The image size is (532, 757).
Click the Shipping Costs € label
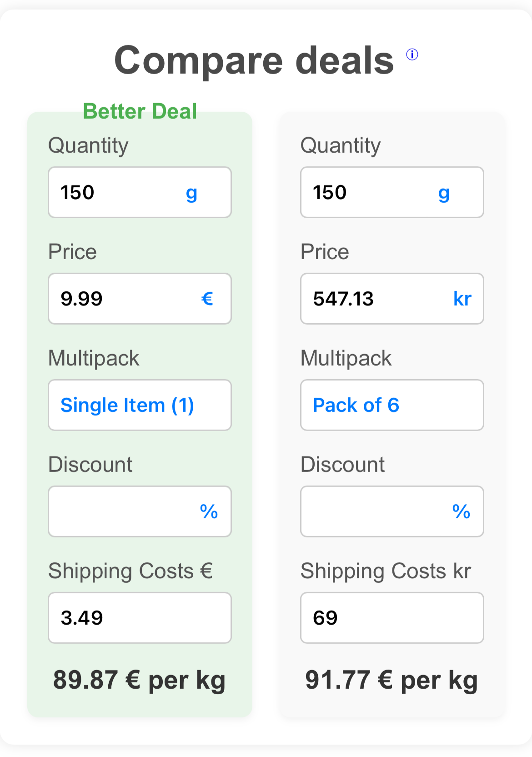(x=130, y=572)
